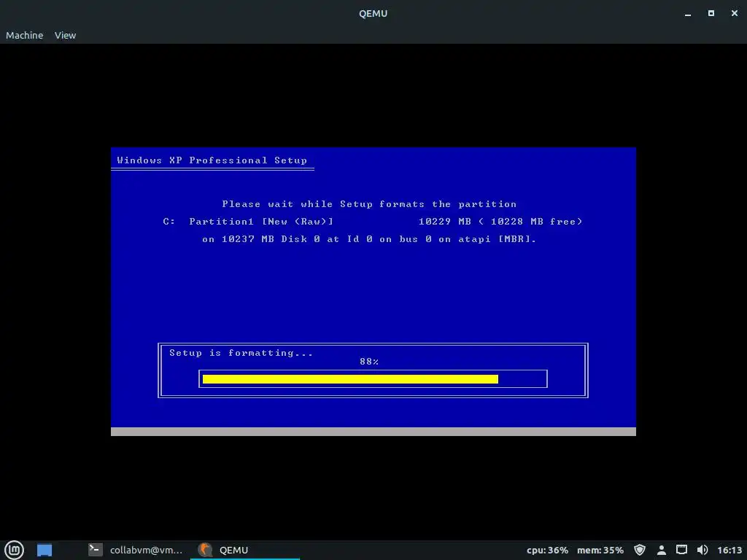The width and height of the screenshot is (747, 560).
Task: Click the 'Please wait while Setup formats' line
Action: (x=369, y=204)
